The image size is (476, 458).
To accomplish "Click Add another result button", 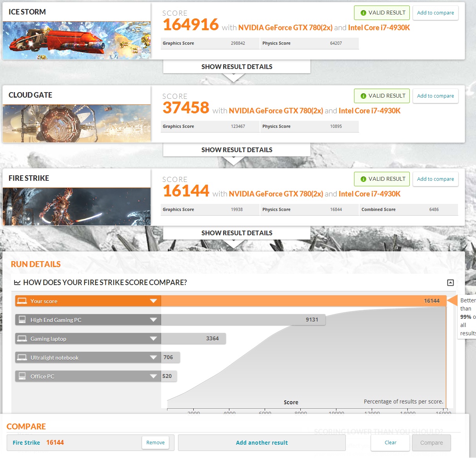I will click(262, 443).
